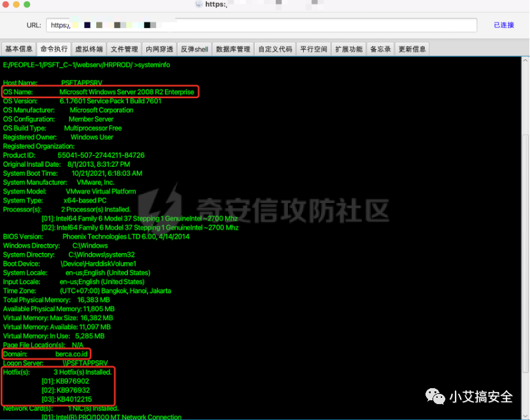Open the 扩展功能 tab

click(349, 49)
